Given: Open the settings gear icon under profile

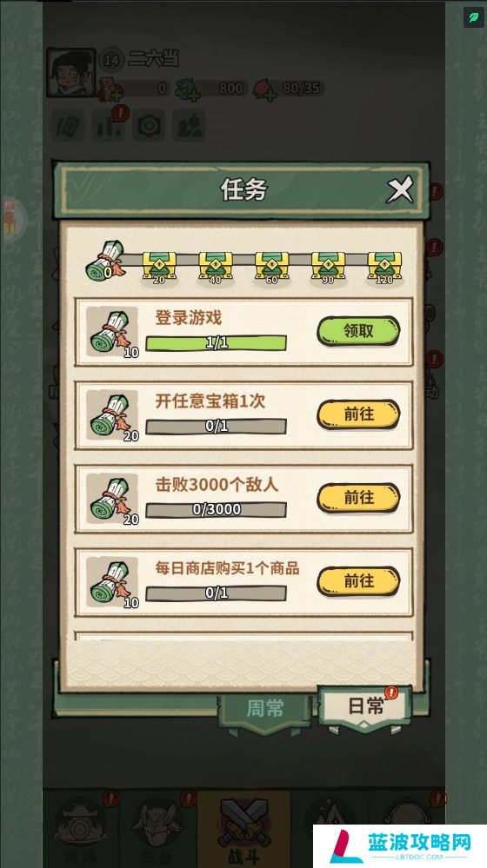Looking at the screenshot, I should coord(149,126).
